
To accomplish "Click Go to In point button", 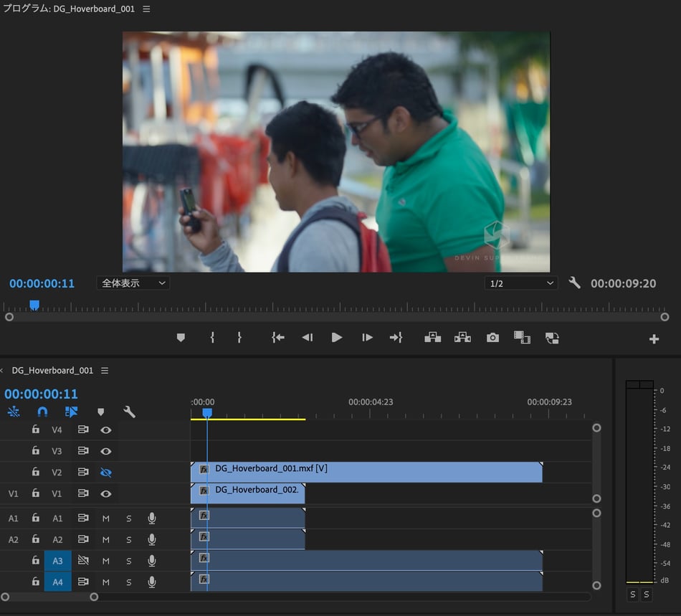I will pyautogui.click(x=278, y=338).
